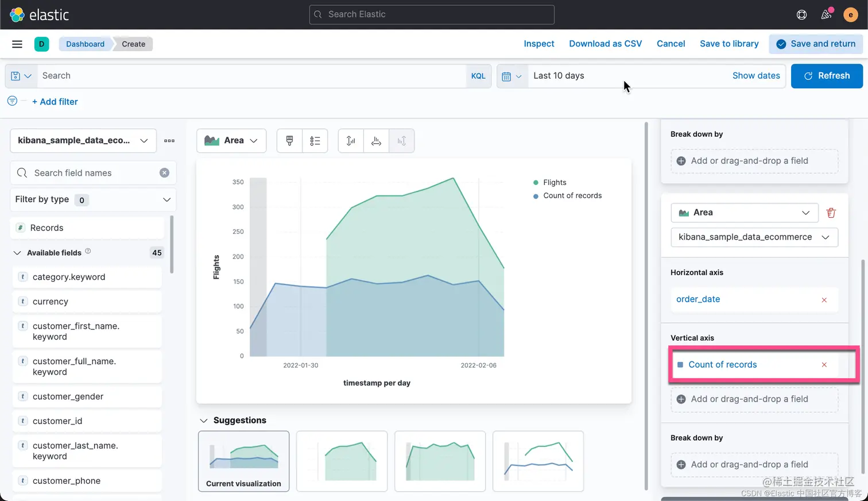The height and width of the screenshot is (501, 868).
Task: Open bottom axis settings icon
Action: tap(376, 141)
